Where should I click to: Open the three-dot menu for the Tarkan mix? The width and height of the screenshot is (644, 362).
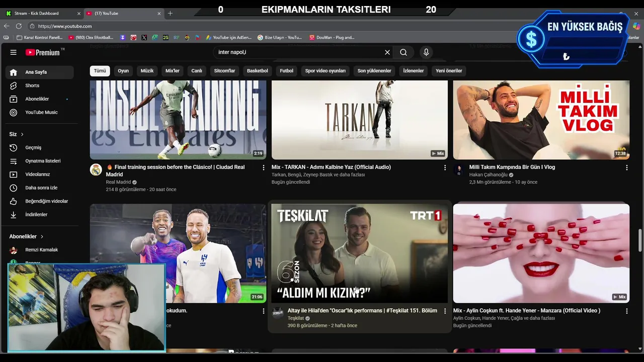(445, 167)
